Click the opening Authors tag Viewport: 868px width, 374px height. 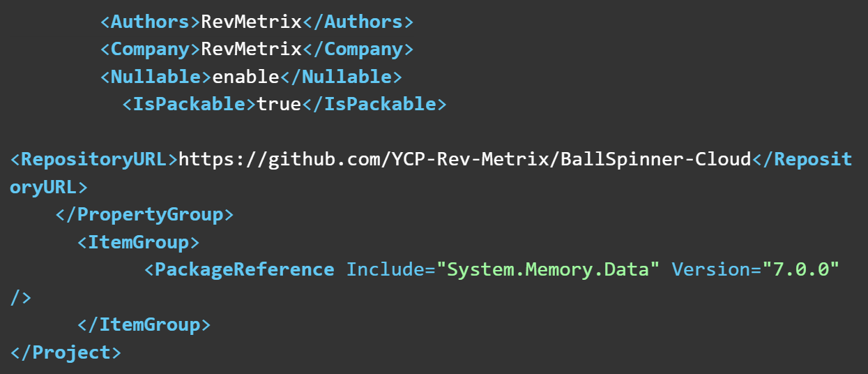point(150,22)
